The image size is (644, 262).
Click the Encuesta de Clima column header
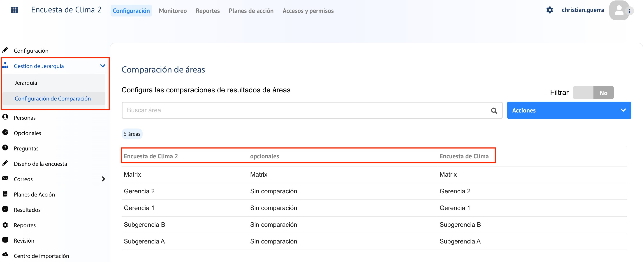pos(464,156)
